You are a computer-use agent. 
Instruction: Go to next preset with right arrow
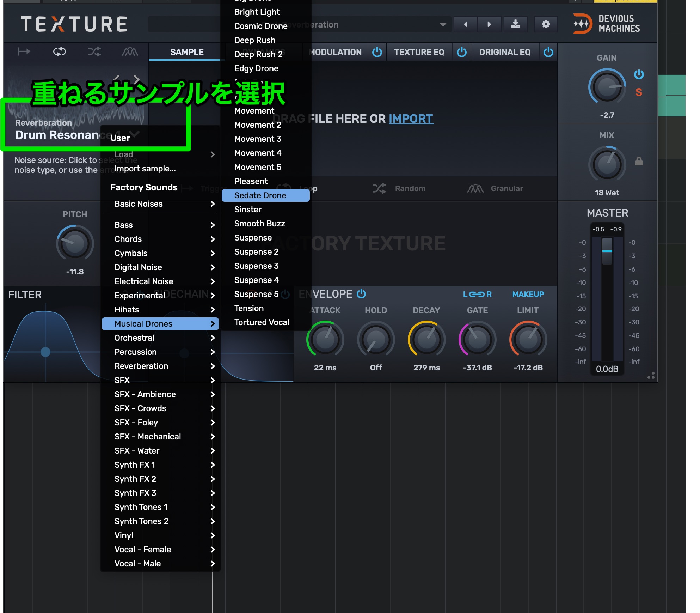click(x=489, y=24)
